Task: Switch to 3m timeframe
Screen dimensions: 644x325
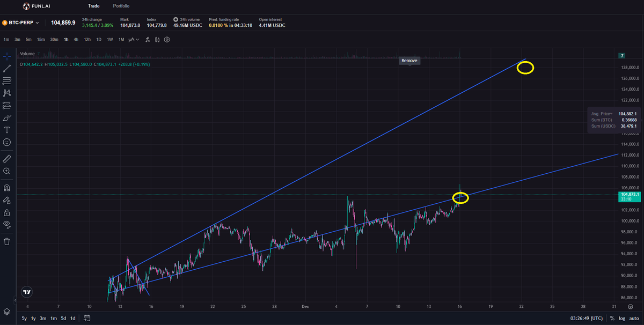Action: click(x=18, y=39)
